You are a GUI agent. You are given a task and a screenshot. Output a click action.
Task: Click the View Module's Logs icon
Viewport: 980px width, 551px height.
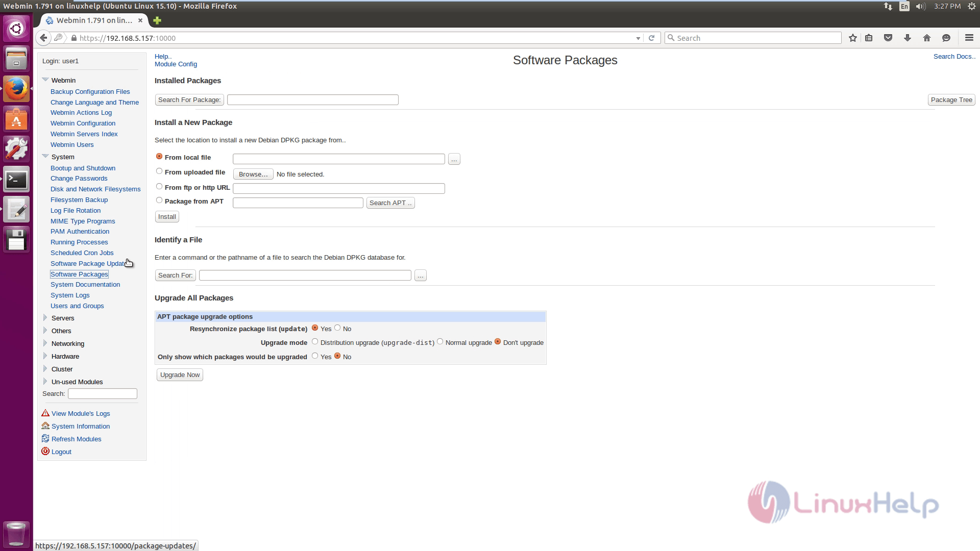45,412
